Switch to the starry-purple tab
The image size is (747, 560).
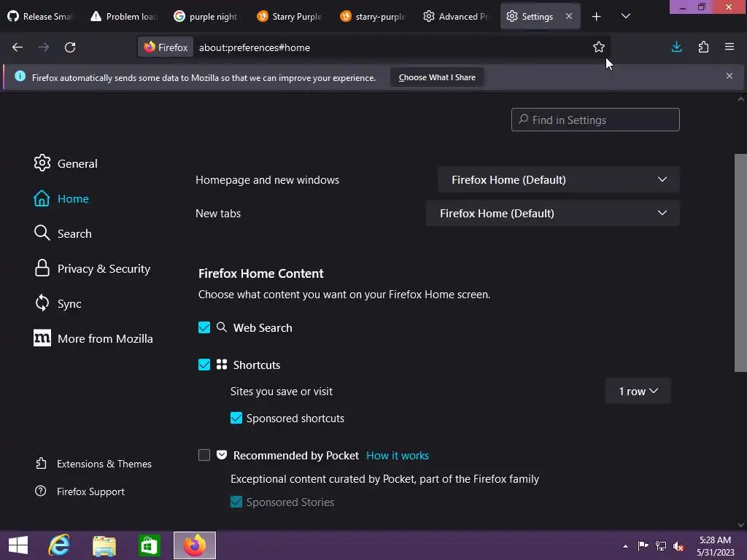374,16
